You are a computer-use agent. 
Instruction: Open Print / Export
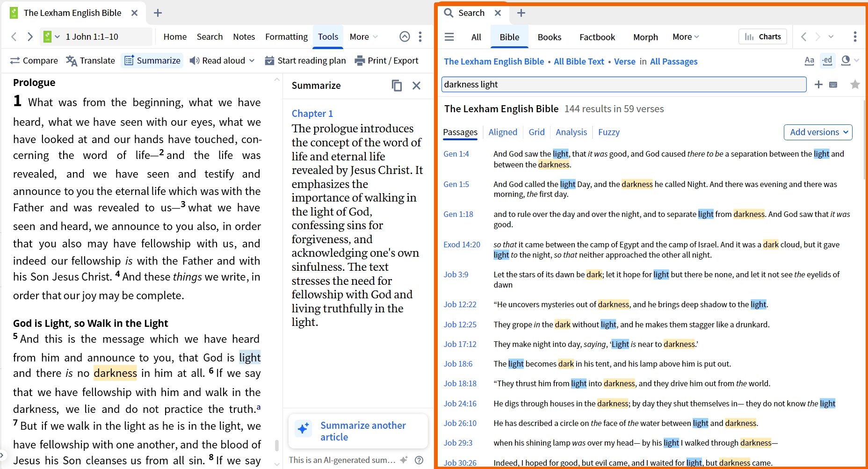pos(386,60)
